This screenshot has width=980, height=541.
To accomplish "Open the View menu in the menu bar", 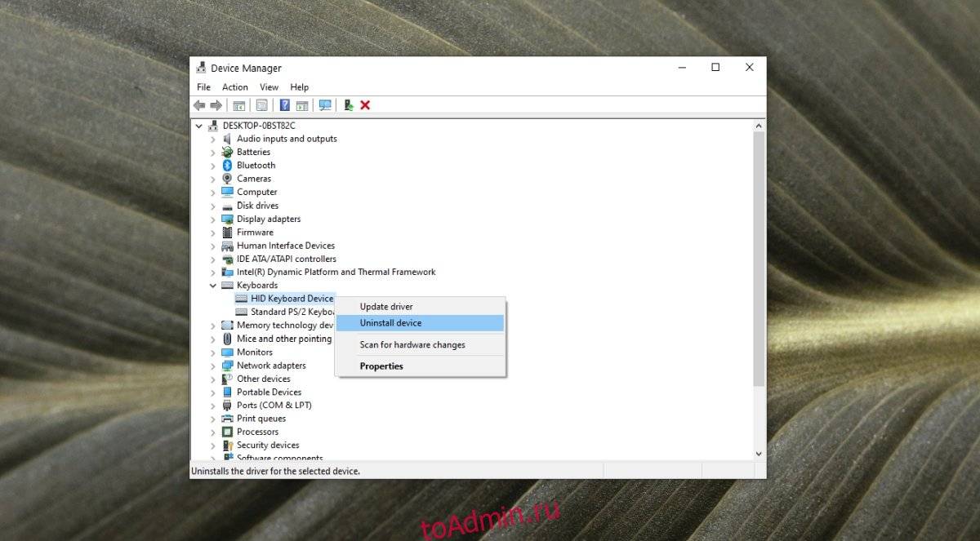I will pos(269,87).
